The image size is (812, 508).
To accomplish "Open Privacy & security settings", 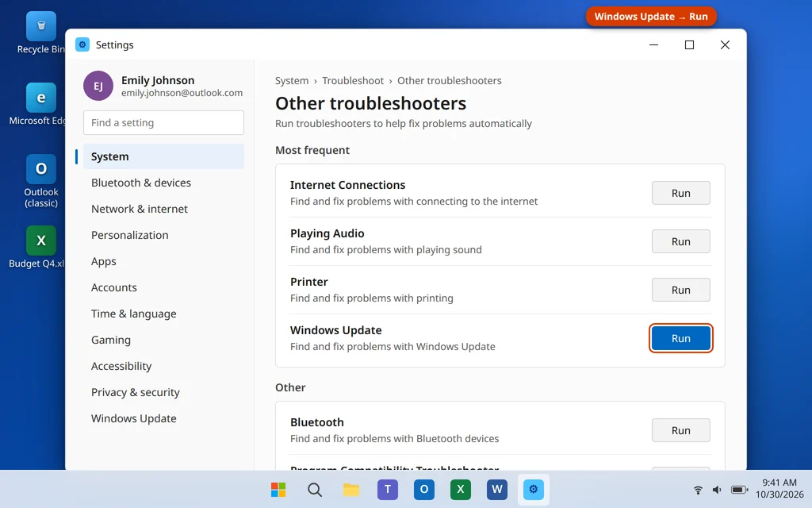I will point(163,392).
